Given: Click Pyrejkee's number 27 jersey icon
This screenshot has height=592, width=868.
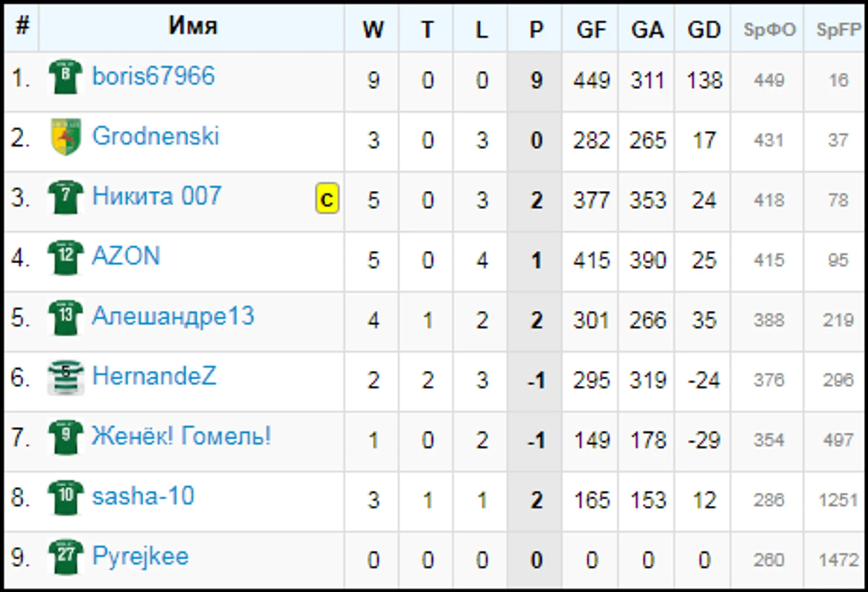Looking at the screenshot, I should (x=65, y=557).
